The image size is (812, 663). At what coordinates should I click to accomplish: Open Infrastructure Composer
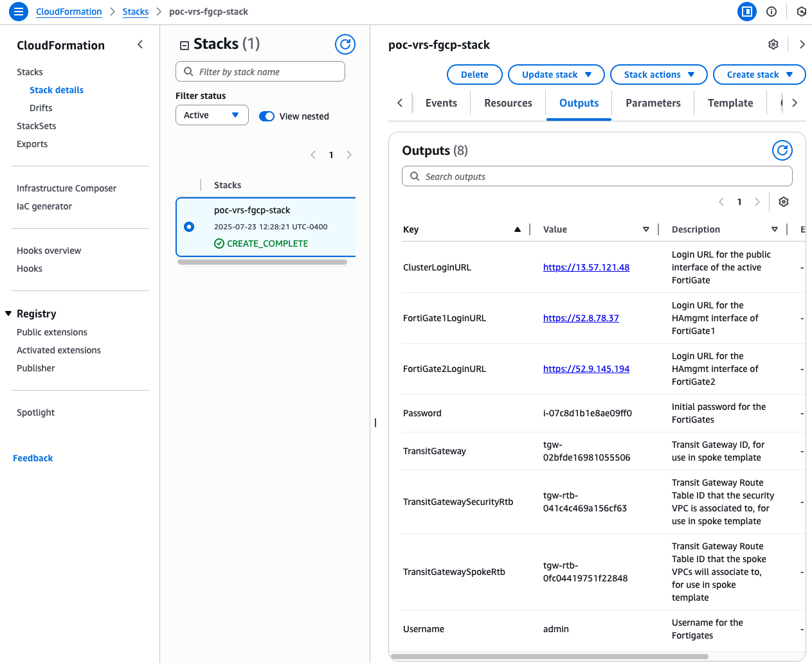point(67,188)
